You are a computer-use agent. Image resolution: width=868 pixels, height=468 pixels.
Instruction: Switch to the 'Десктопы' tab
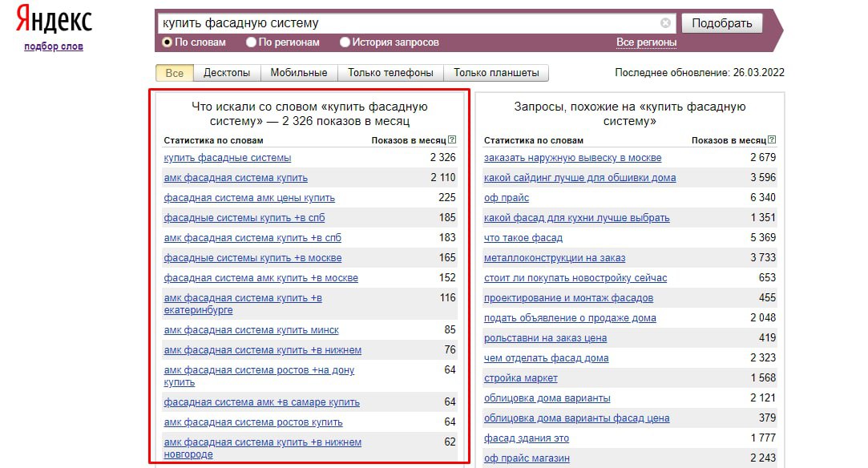tap(227, 73)
